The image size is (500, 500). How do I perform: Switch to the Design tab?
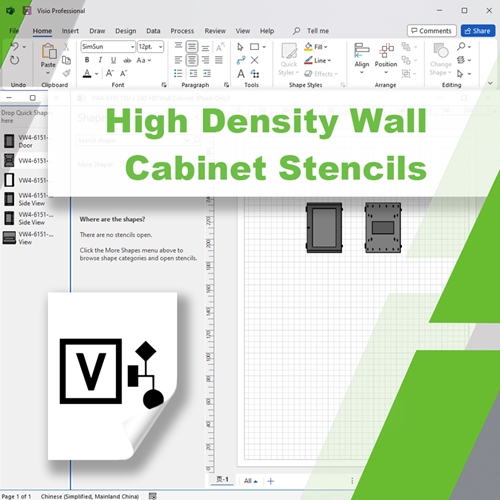(x=126, y=31)
